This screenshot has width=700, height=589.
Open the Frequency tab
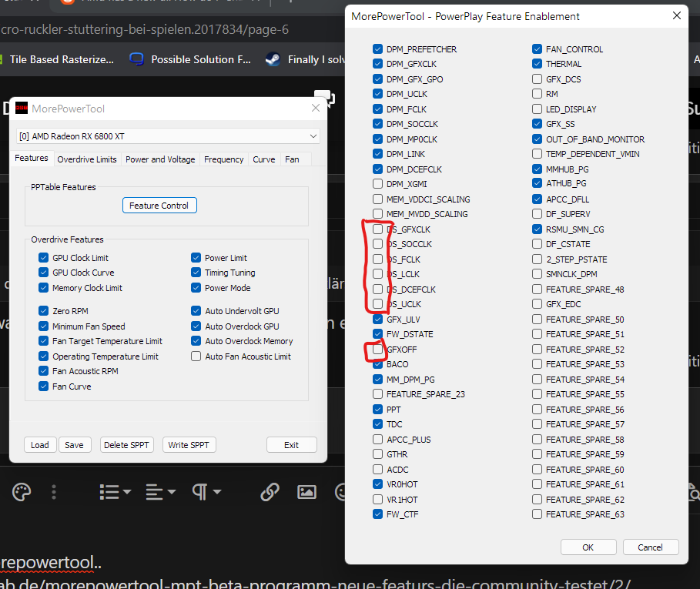click(x=223, y=159)
